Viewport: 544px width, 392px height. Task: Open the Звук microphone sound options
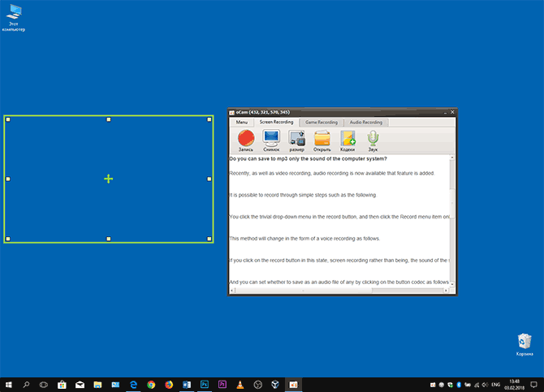click(373, 140)
